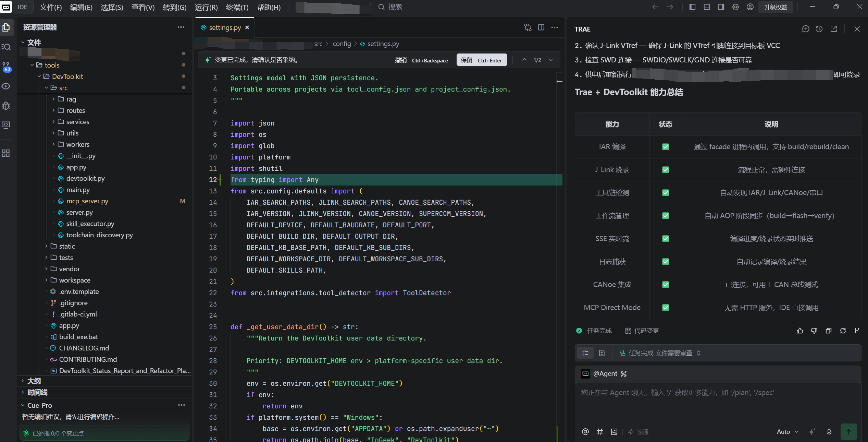
Task: Split the editor with the layout icon
Action: pos(541,27)
